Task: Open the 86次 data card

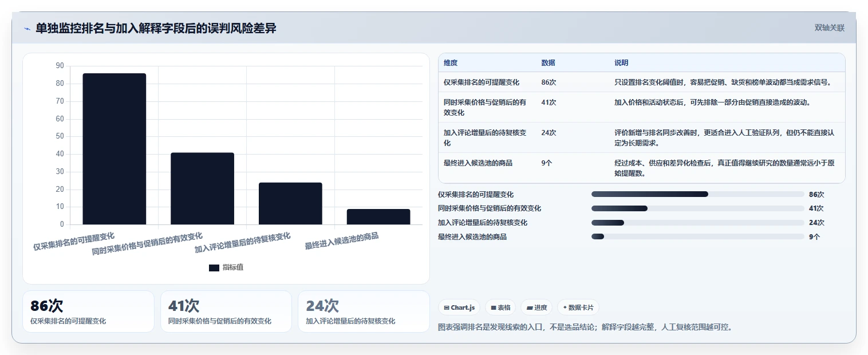Action: [x=88, y=311]
